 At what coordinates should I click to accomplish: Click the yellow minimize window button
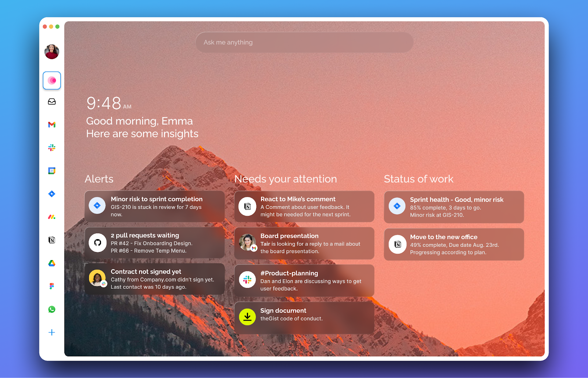[51, 26]
